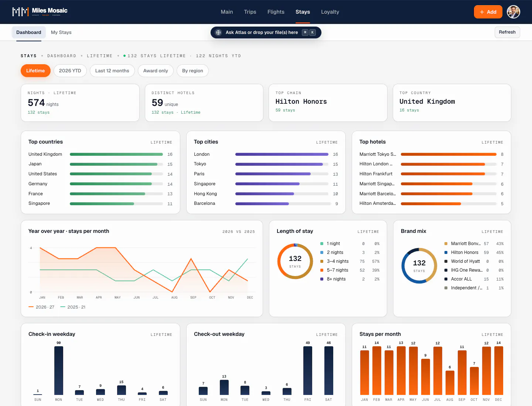The width and height of the screenshot is (532, 406).
Task: Click the Friday check-out bar
Action: [x=308, y=371]
